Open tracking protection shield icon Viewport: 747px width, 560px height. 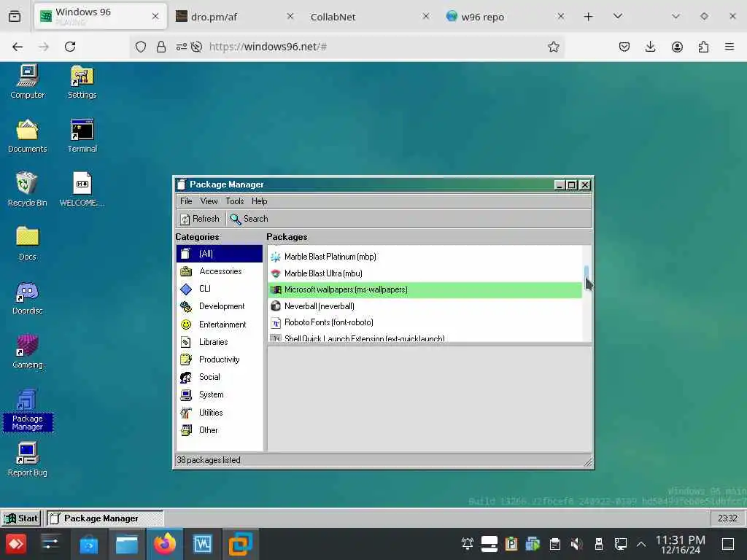pyautogui.click(x=141, y=47)
